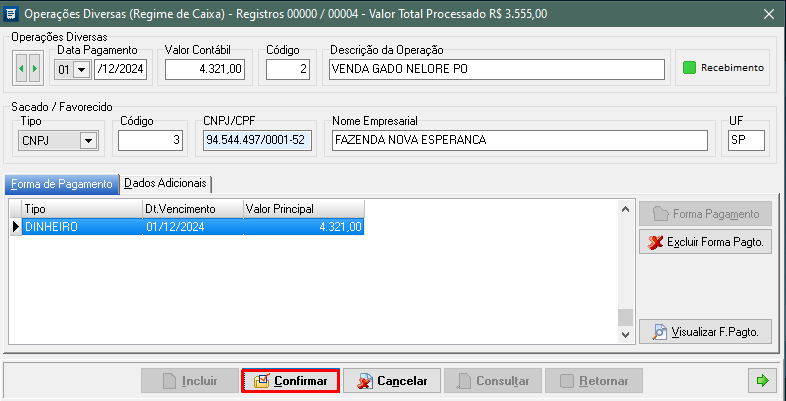This screenshot has height=401, width=786.
Task: Open Visualizar F.Pagto. preview
Action: (x=705, y=331)
